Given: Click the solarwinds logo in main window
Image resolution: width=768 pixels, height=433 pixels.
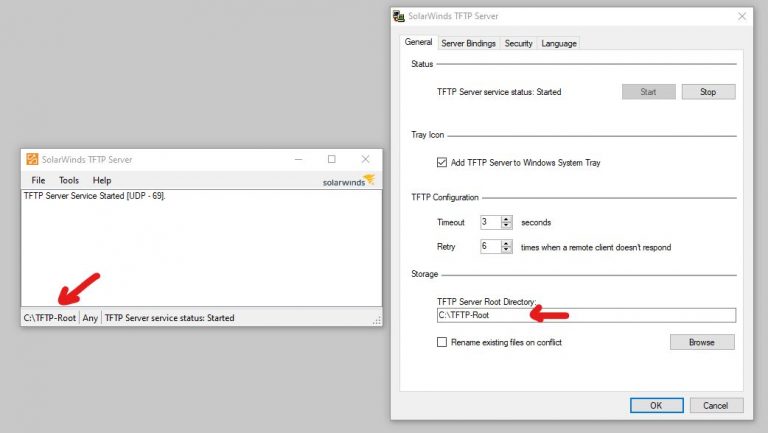Looking at the screenshot, I should click(348, 181).
